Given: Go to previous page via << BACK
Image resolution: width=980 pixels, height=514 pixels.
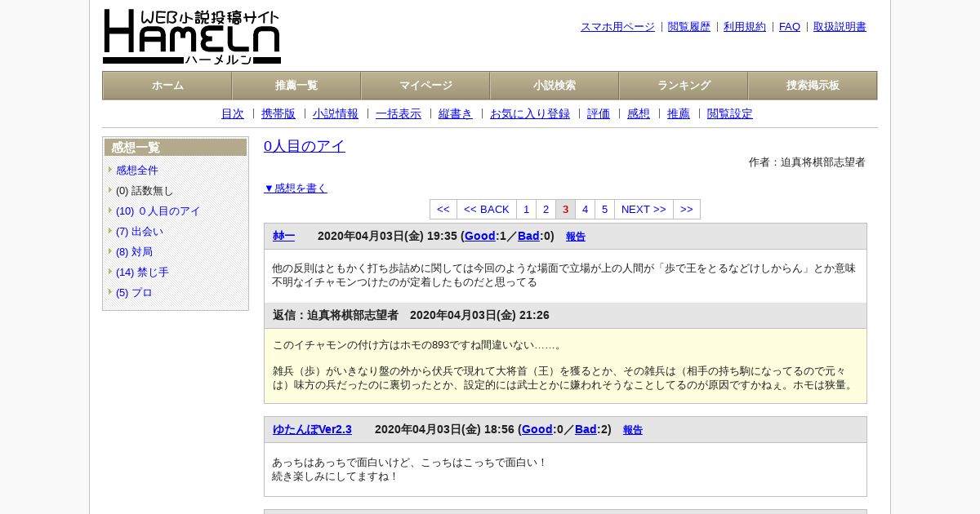Looking at the screenshot, I should click(x=487, y=209).
